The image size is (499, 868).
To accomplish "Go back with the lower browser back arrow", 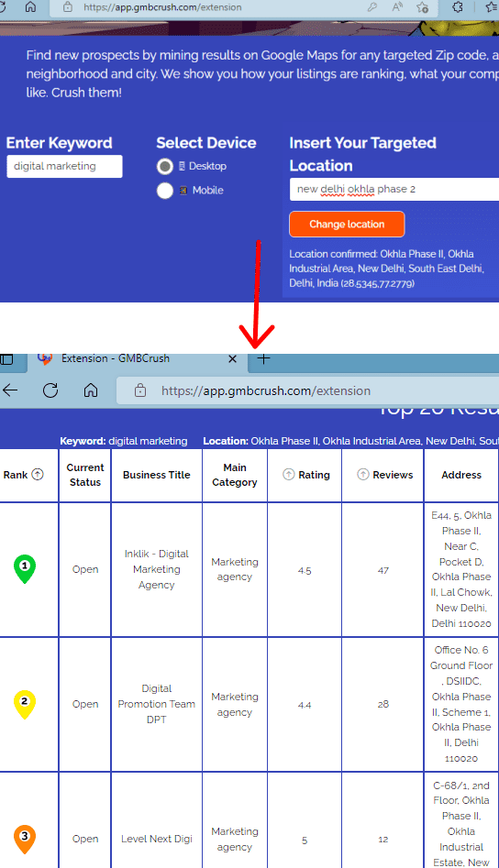I will (10, 390).
